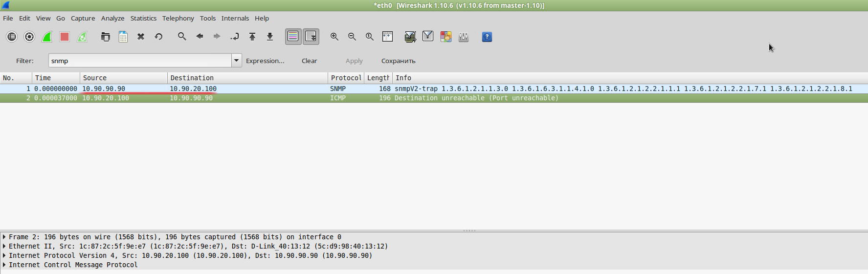Close this capture file icon
Viewport: 868px width, 274px height.
(141, 37)
